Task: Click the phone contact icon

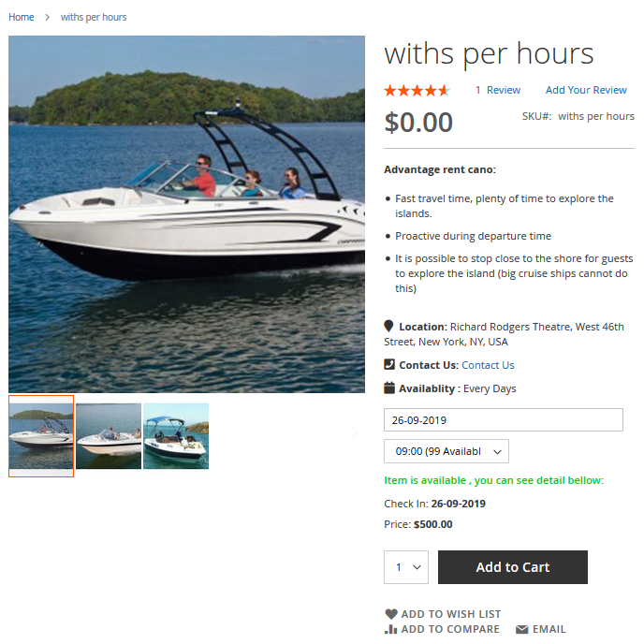Action: 389,364
